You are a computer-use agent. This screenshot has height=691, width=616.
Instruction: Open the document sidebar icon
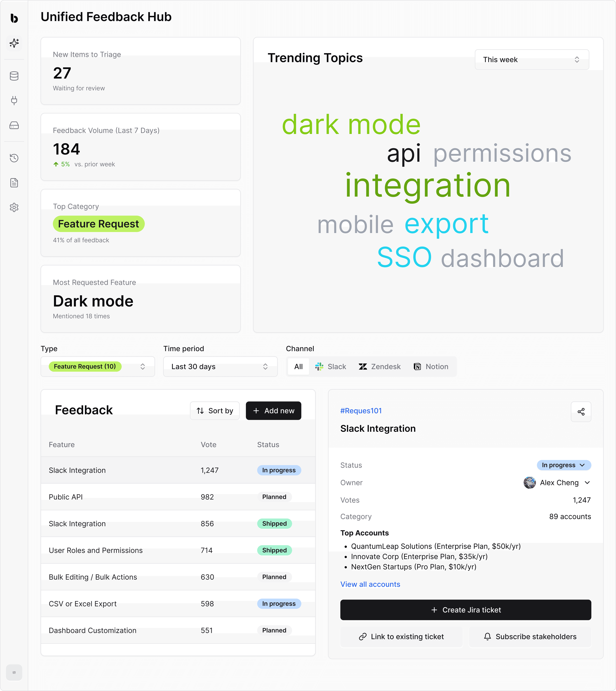pos(14,183)
